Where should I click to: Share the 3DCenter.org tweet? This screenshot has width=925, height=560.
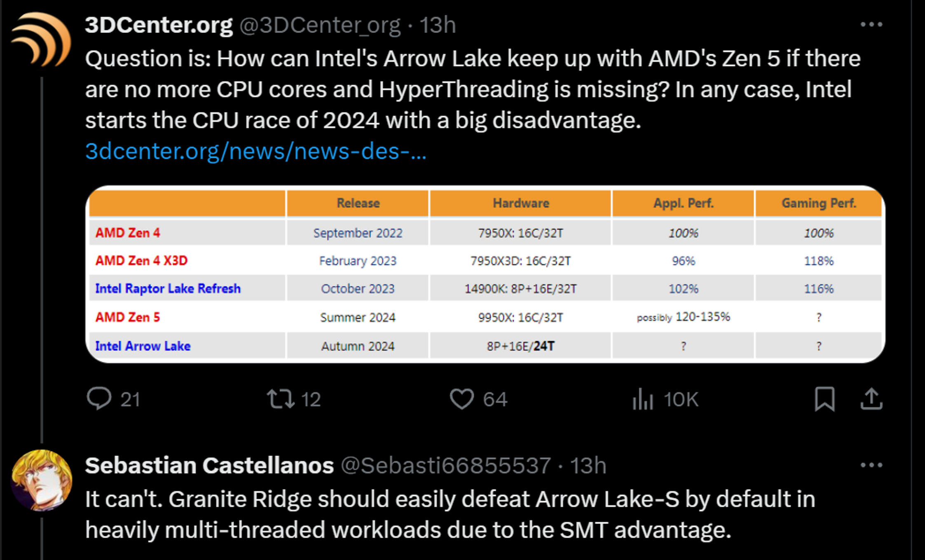[871, 398]
